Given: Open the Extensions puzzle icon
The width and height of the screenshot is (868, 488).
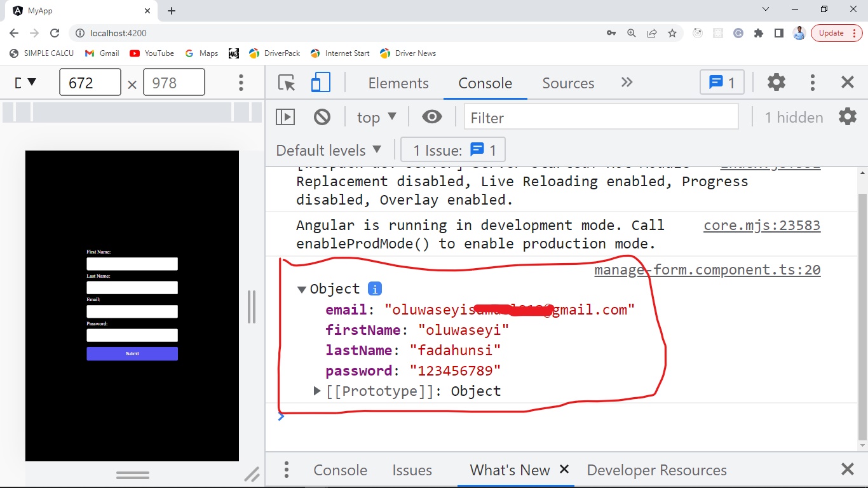Looking at the screenshot, I should point(758,33).
